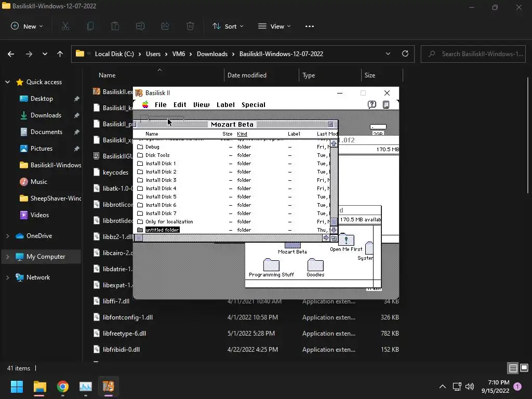Open the New dropdown in Explorer
Viewport: 532px width, 399px height.
27,26
